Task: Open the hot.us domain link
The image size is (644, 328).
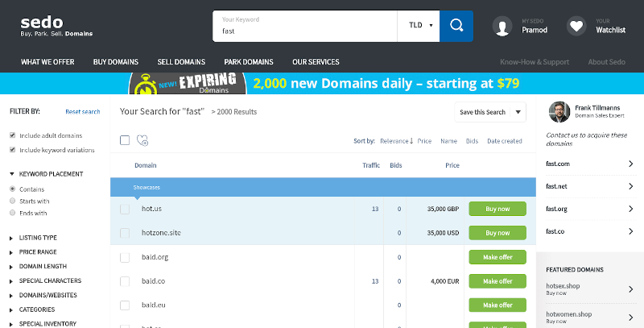Action: pos(151,209)
